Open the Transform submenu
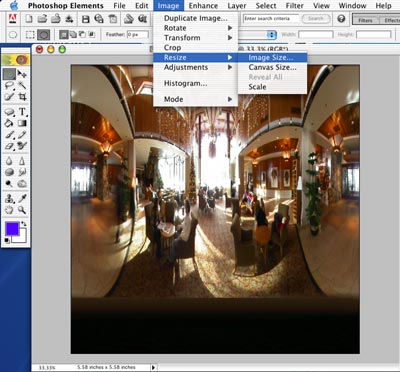Screen dimensions: 400x372 pyautogui.click(x=195, y=38)
